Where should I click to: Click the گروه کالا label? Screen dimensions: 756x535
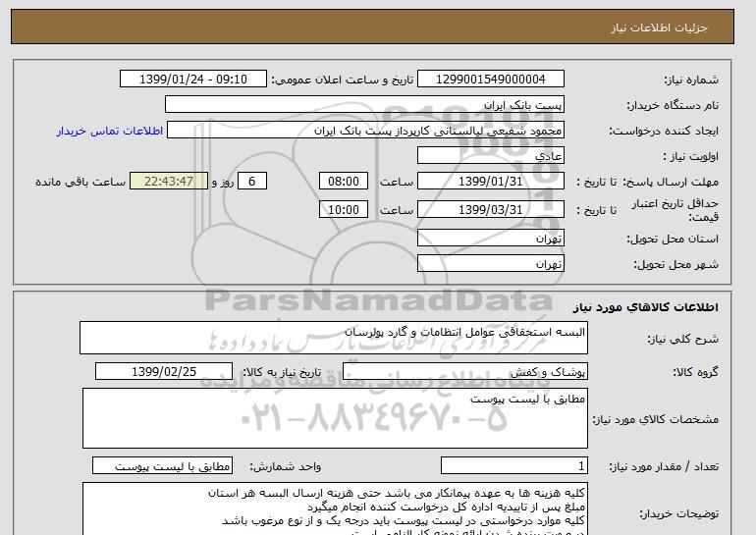(696, 372)
